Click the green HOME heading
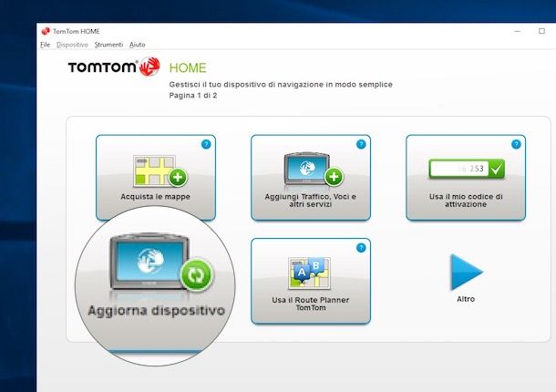The width and height of the screenshot is (556, 392). 188,67
